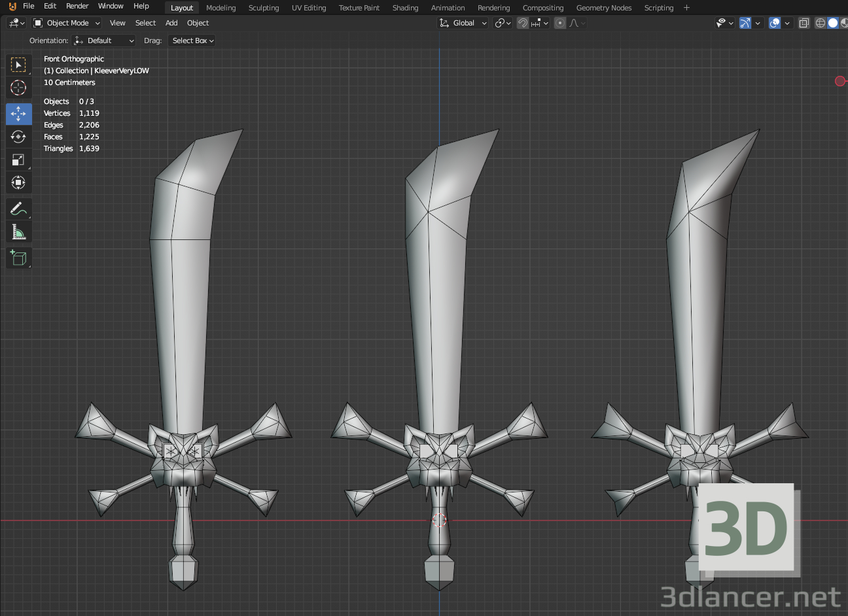Enable proportional editing toggle

tap(560, 23)
